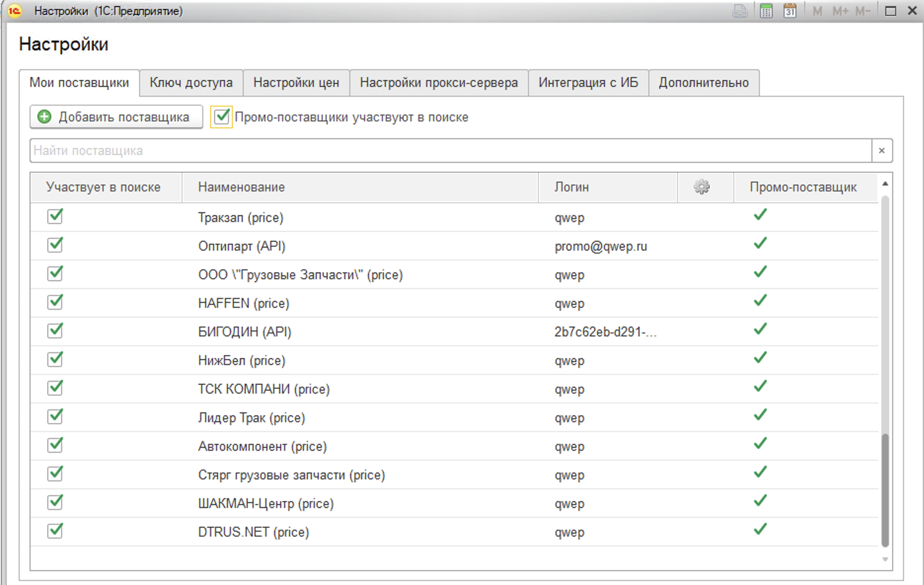Toggle 'Промо-поставщики участвуют в поиске' checkbox

coord(222,117)
